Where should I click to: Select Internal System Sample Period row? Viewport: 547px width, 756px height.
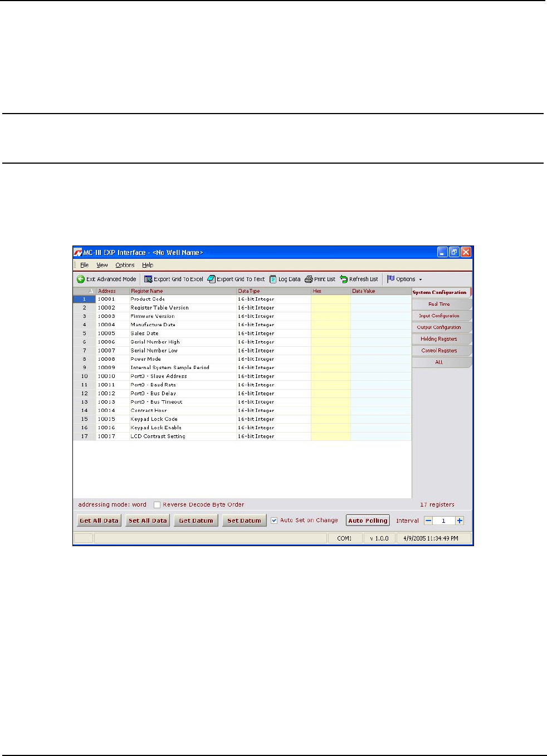coord(242,367)
